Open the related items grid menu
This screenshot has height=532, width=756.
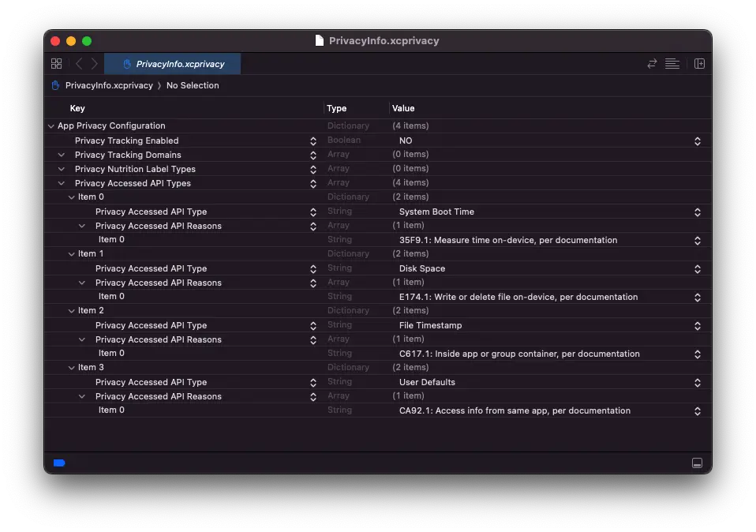point(56,64)
